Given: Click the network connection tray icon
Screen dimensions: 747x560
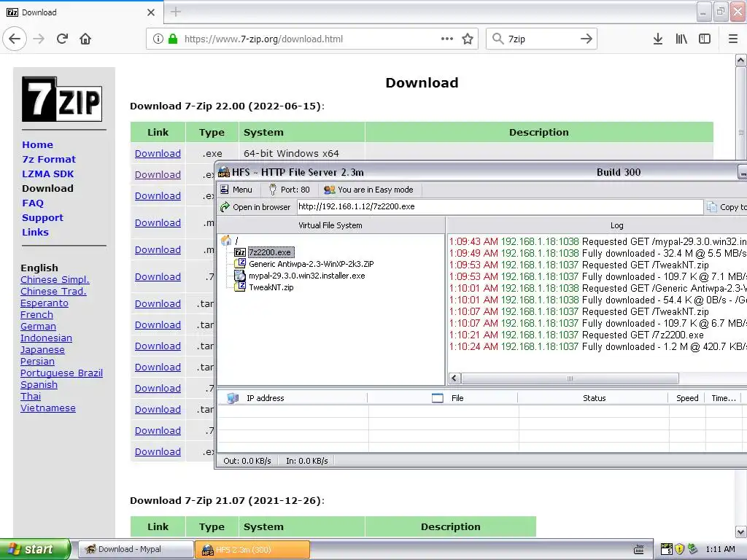Looking at the screenshot, I should [x=693, y=549].
